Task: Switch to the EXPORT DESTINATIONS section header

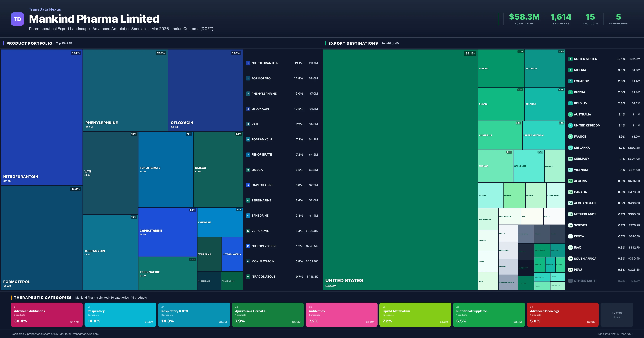Action: 353,43
